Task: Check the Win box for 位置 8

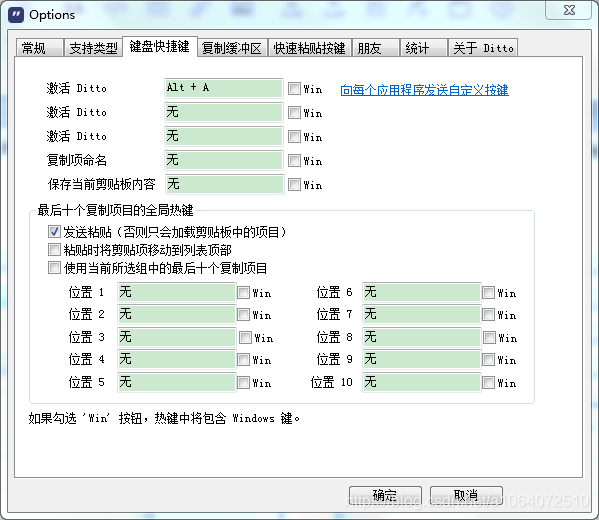Action: pyautogui.click(x=489, y=338)
